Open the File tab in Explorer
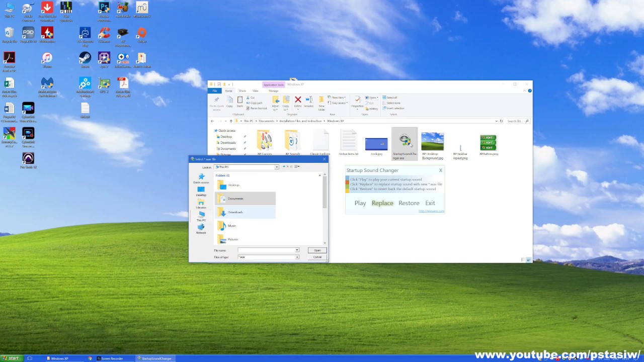The height and width of the screenshot is (362, 644). [x=215, y=91]
